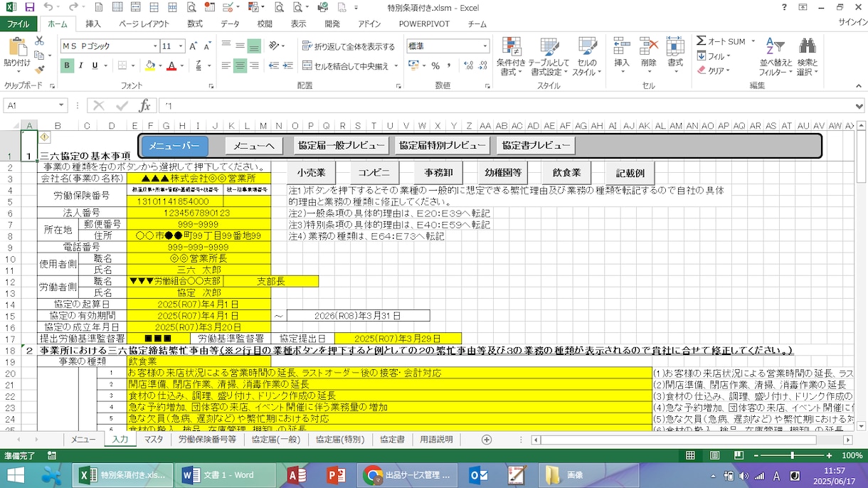This screenshot has width=868, height=488.
Task: Click the AutoSum sigma icon
Action: [702, 41]
